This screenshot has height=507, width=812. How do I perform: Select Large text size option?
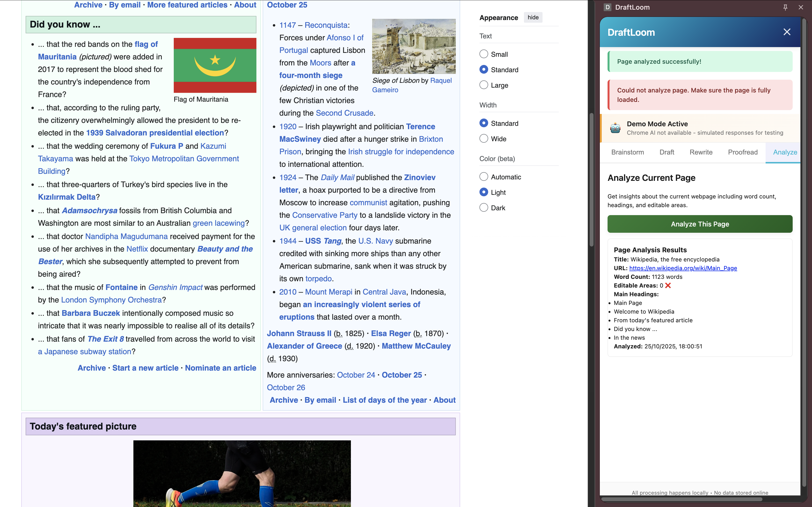click(x=484, y=85)
